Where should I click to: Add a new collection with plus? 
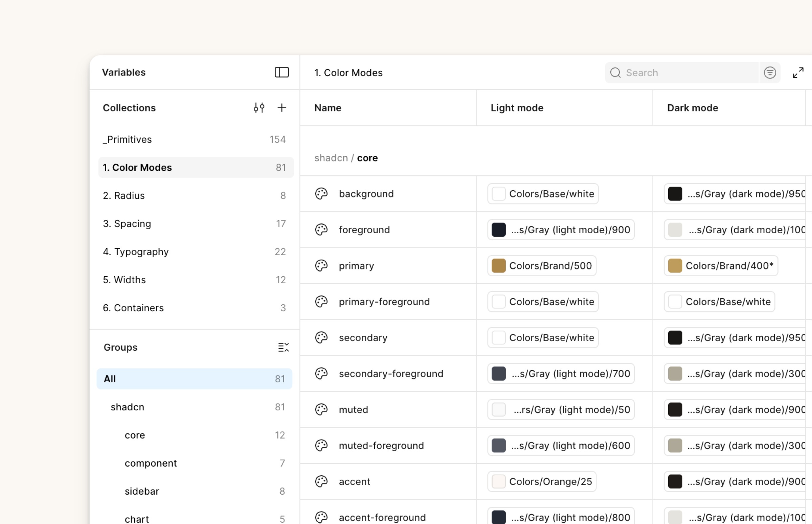(x=282, y=108)
